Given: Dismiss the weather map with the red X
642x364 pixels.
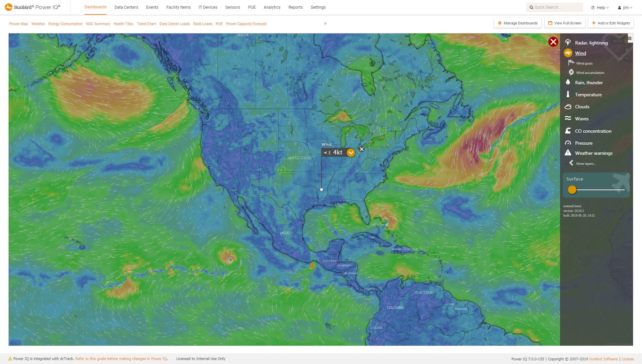Looking at the screenshot, I should click(553, 42).
